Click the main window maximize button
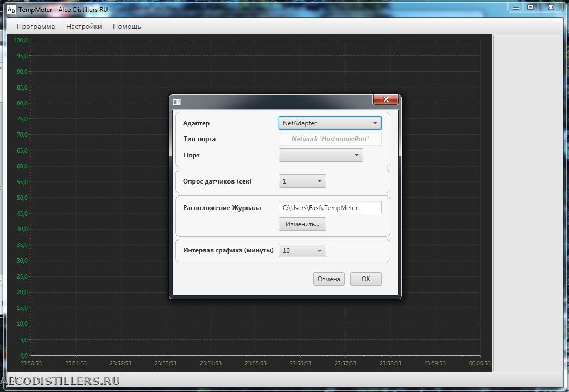This screenshot has width=569, height=392. (x=530, y=7)
